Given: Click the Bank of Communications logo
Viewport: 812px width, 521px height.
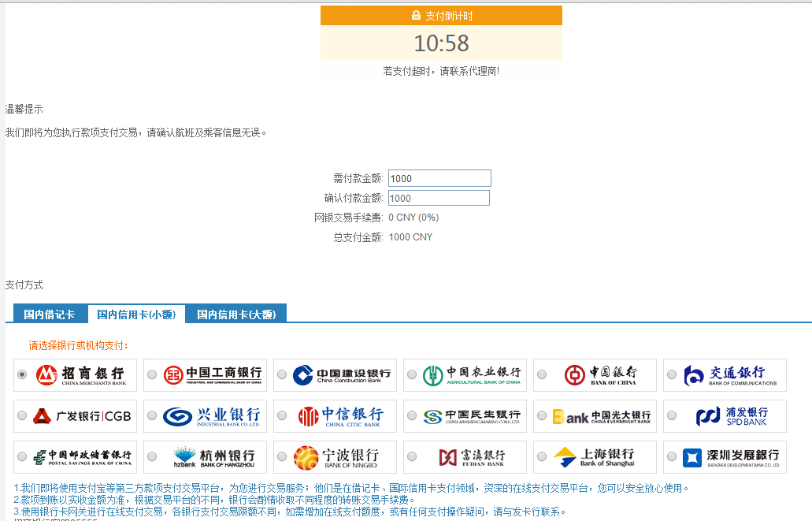Looking at the screenshot, I should pos(730,375).
